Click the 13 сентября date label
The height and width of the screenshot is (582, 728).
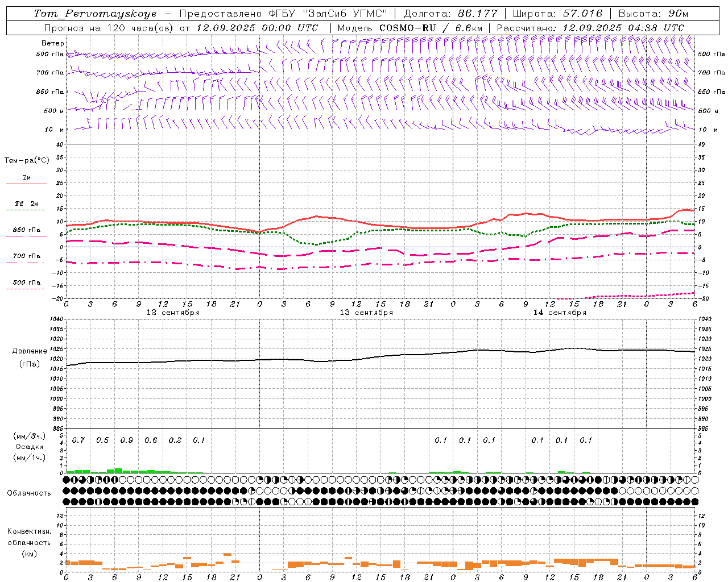coord(366,313)
